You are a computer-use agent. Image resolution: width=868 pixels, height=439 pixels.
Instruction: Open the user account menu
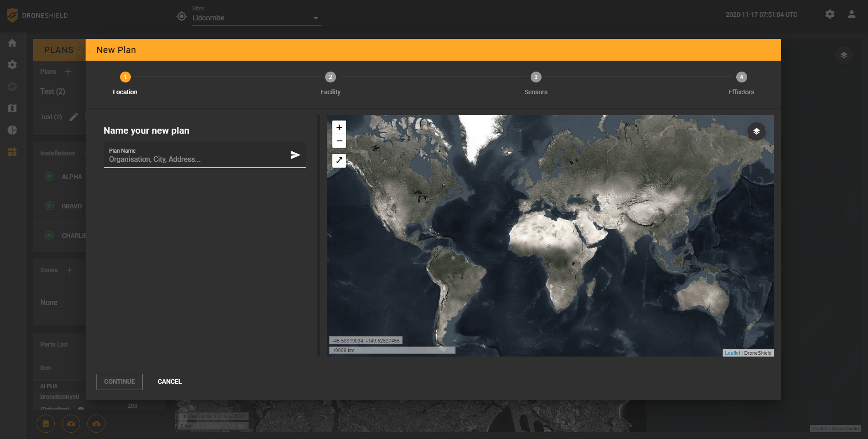[851, 14]
